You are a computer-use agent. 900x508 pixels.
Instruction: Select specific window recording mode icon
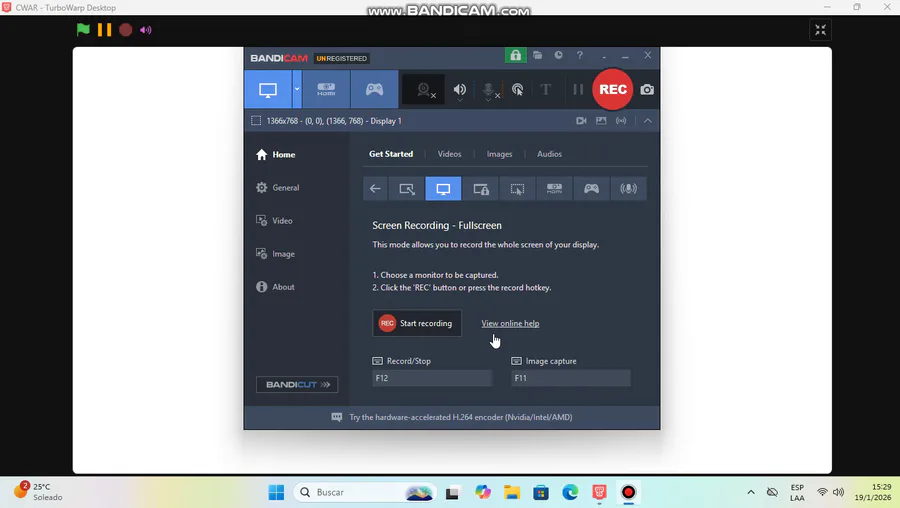(480, 189)
